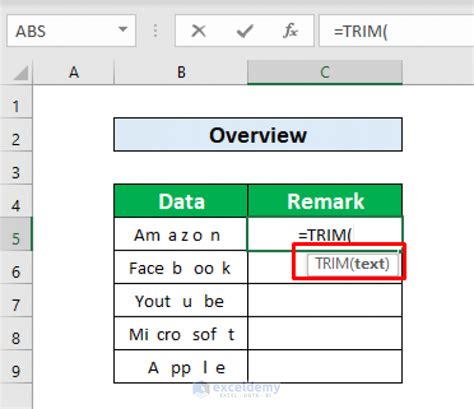Image resolution: width=474 pixels, height=409 pixels.
Task: Click the active cell editing =TRIM(
Action: click(325, 234)
